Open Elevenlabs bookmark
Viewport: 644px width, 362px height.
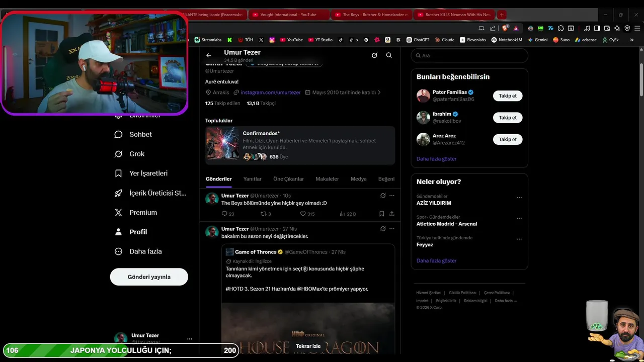(x=473, y=40)
